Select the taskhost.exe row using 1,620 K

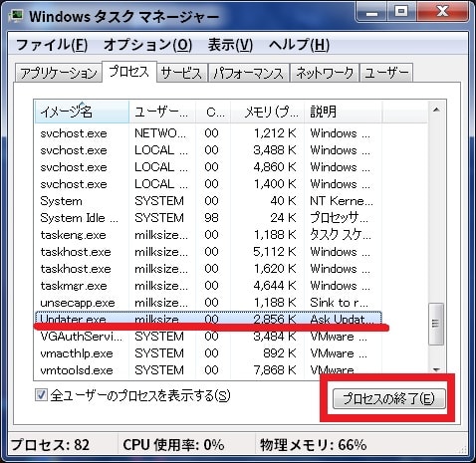pos(208,269)
